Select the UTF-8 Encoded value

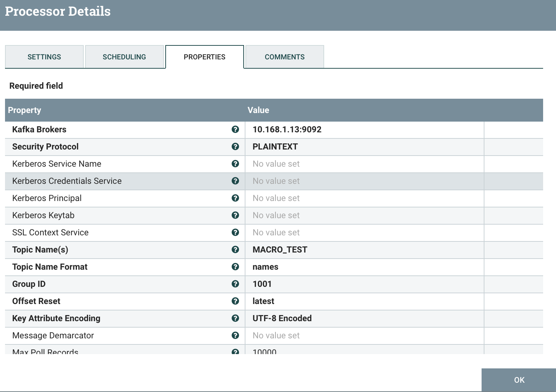click(x=282, y=318)
